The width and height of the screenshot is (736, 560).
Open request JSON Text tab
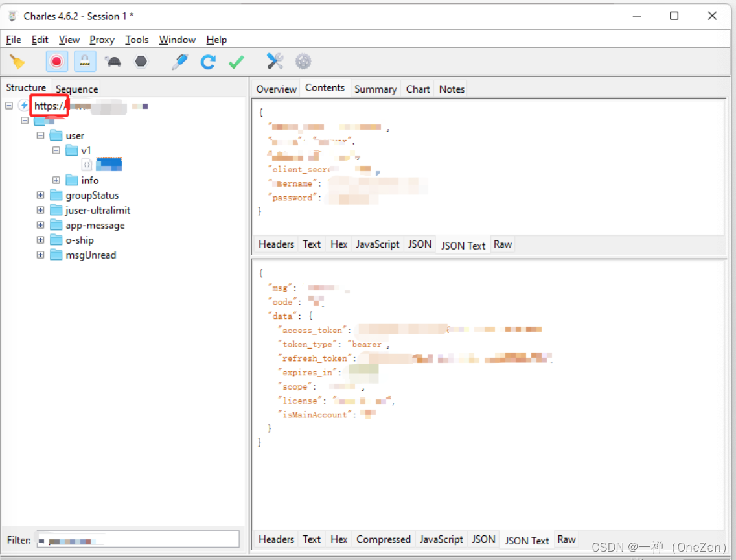463,246
